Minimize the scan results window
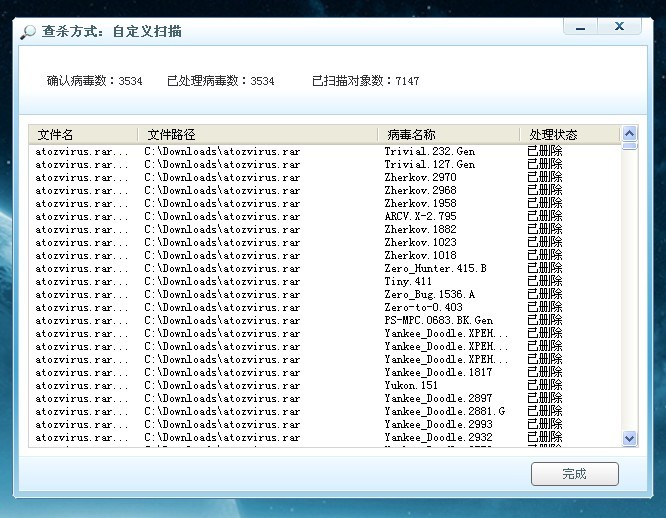This screenshot has width=666, height=518. pyautogui.click(x=580, y=27)
